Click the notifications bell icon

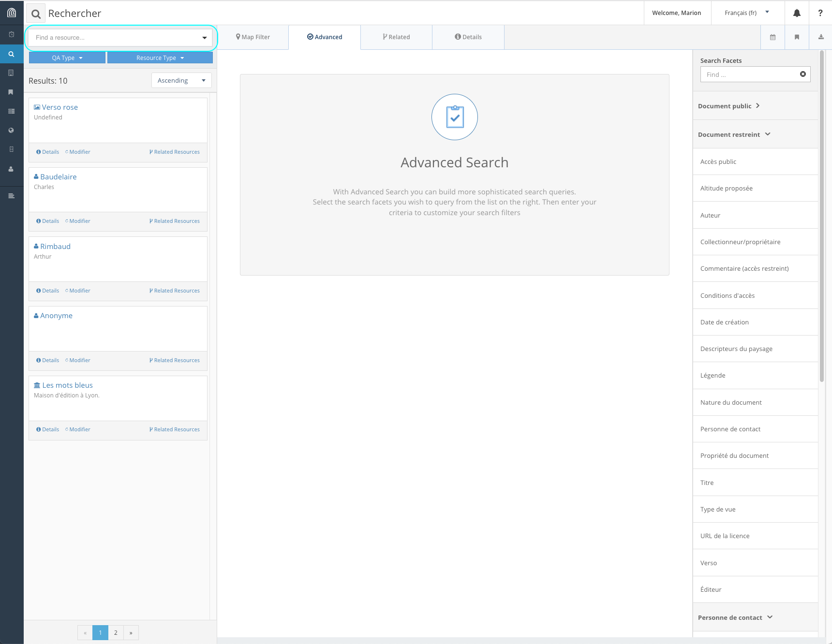(x=797, y=13)
